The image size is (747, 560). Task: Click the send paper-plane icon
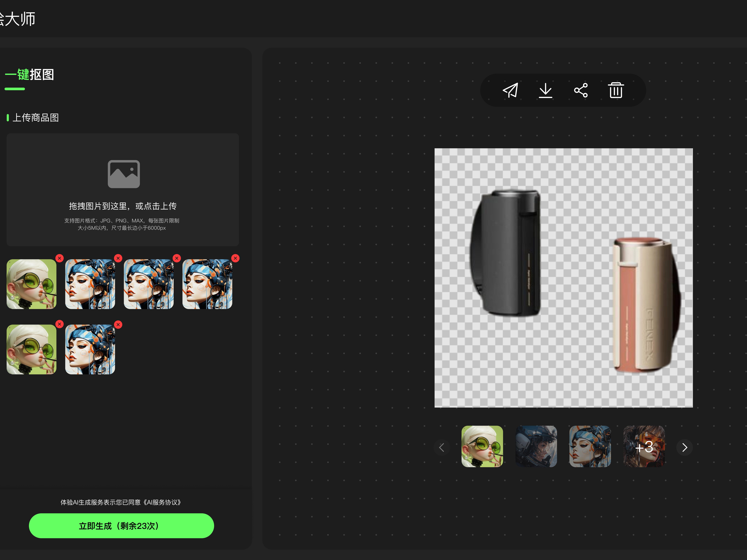click(511, 90)
